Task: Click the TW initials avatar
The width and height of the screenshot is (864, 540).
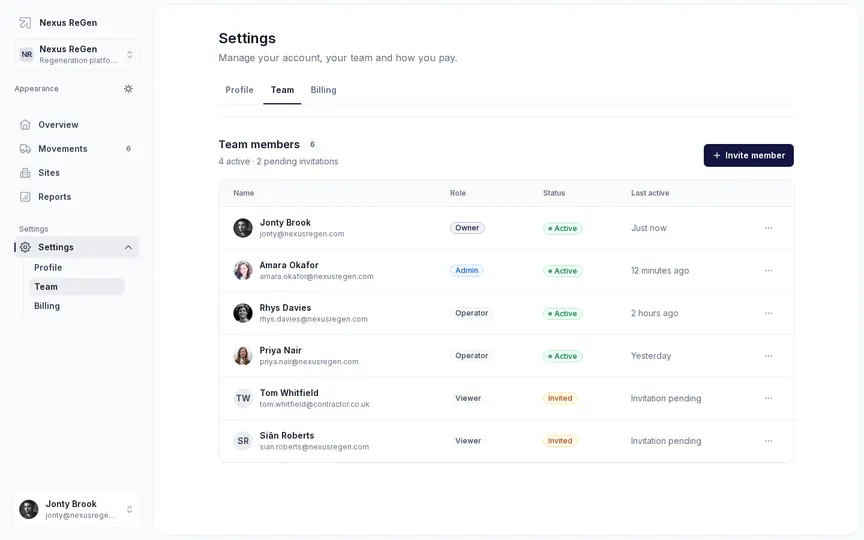Action: (x=243, y=398)
